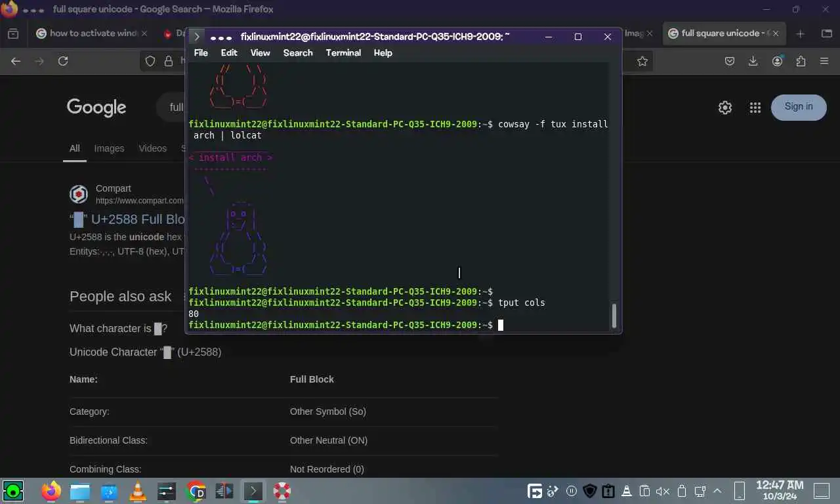Click the shield icon in the system tray

(589, 491)
